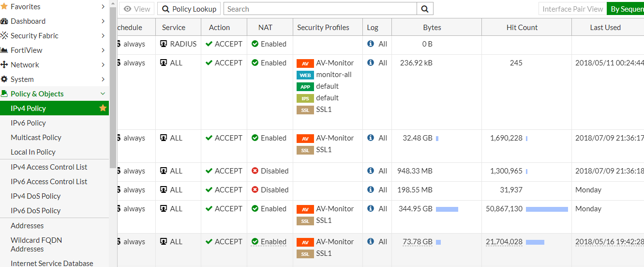Click the star icon on IPv4 Policy
Viewport: 644px width, 267px height.
tap(103, 108)
